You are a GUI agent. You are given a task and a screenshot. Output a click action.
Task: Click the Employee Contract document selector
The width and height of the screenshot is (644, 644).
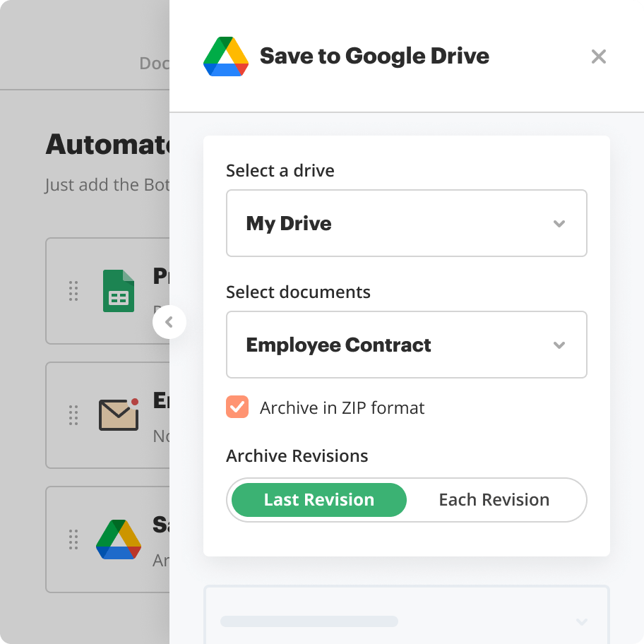pyautogui.click(x=407, y=345)
